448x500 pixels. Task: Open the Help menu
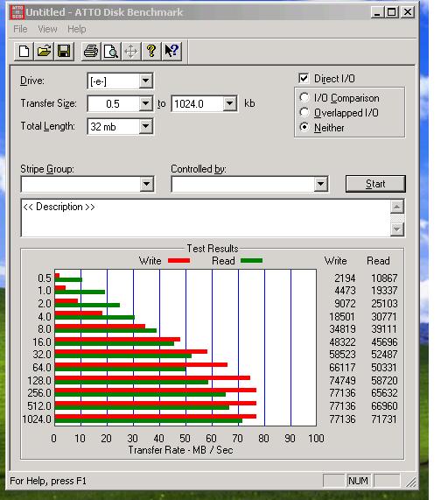click(x=77, y=29)
